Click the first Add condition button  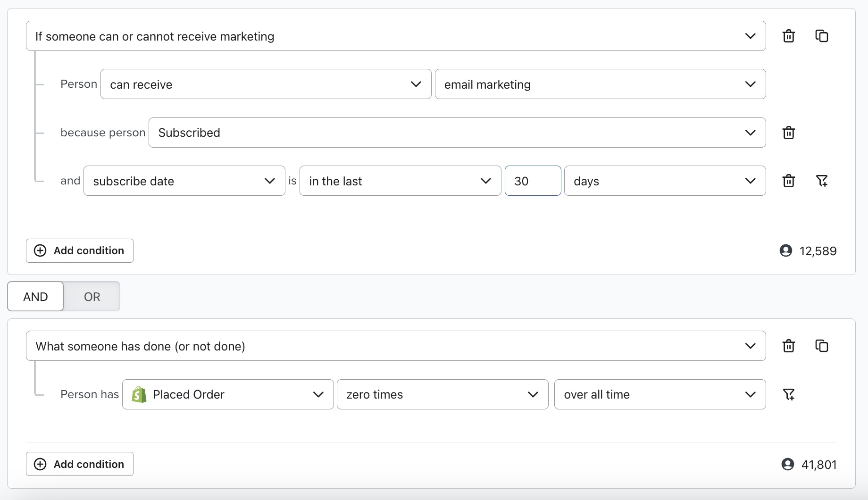[80, 250]
